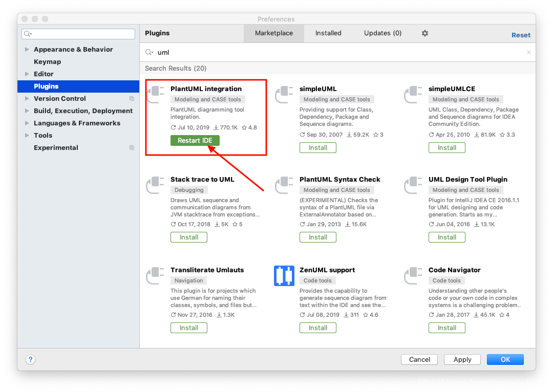Expand the Appearance & Behavior section
Screen dimensions: 553x392
pos(27,49)
